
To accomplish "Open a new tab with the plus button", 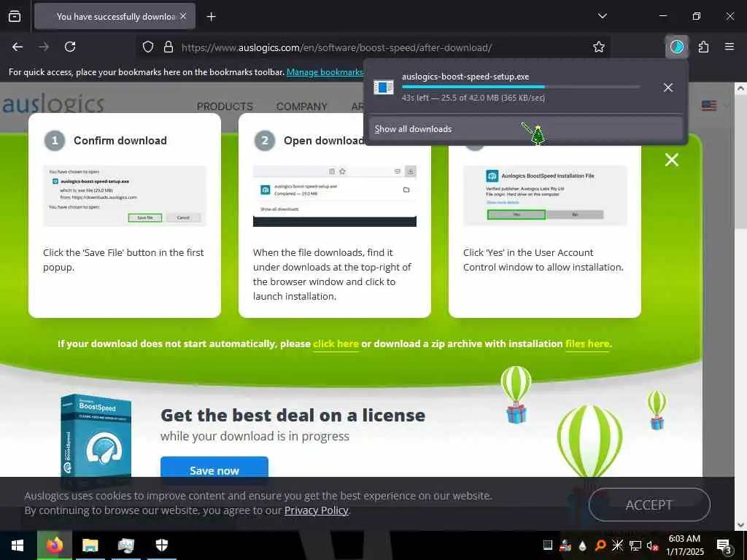I will click(x=211, y=17).
